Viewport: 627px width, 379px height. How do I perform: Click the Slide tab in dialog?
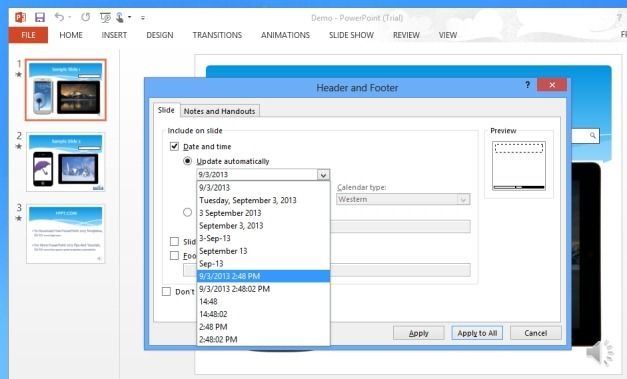[x=166, y=110]
